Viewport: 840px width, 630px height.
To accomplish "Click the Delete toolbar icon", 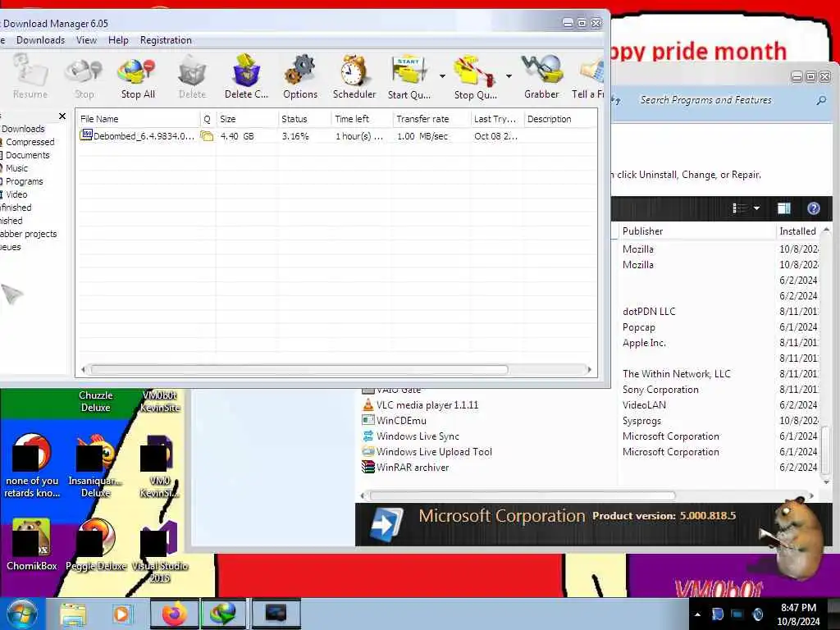I will (x=192, y=77).
